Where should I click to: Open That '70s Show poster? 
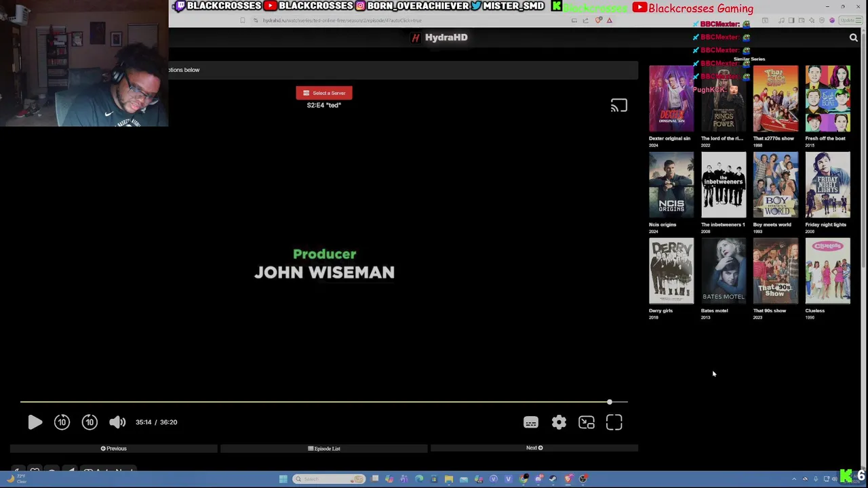tap(776, 99)
